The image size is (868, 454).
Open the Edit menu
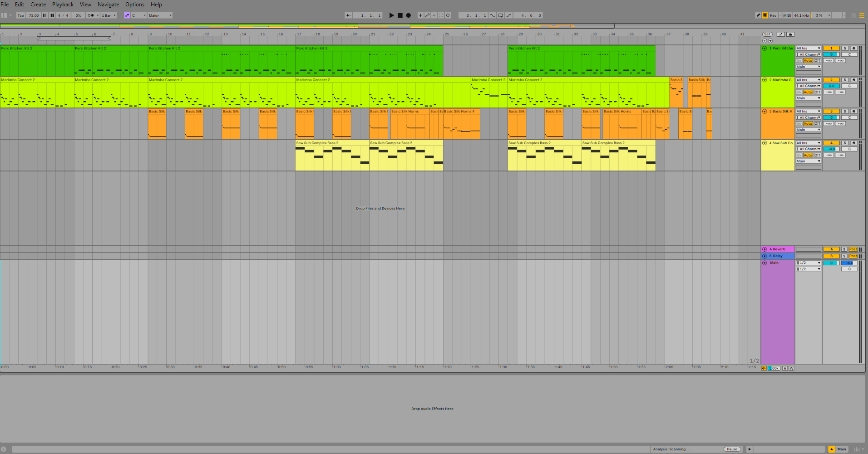coord(20,5)
